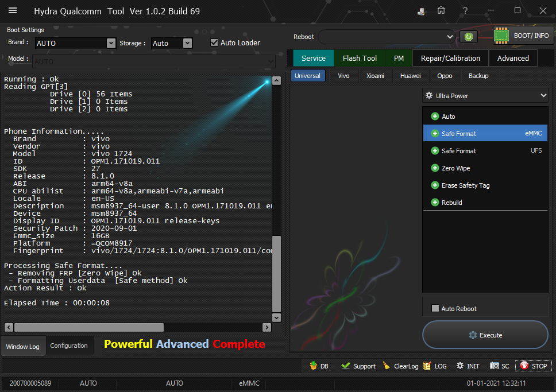556x392 pixels.
Task: Open the LOG file icon
Action: [427, 366]
